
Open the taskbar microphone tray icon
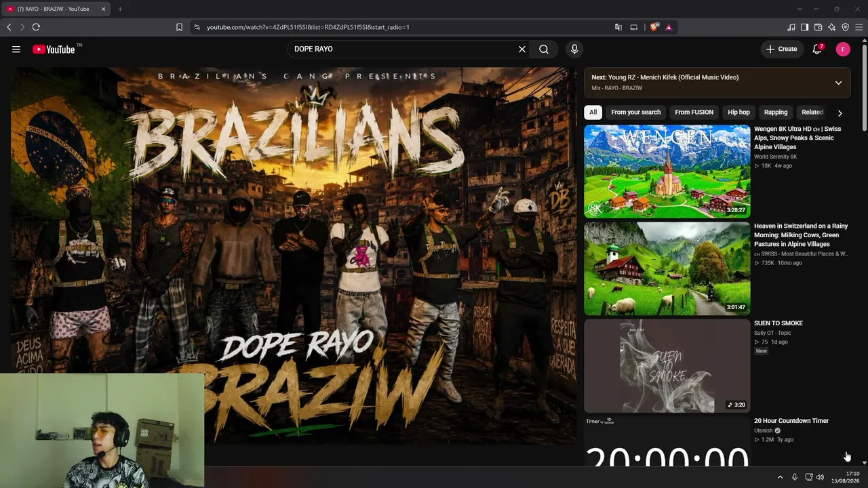click(x=795, y=477)
